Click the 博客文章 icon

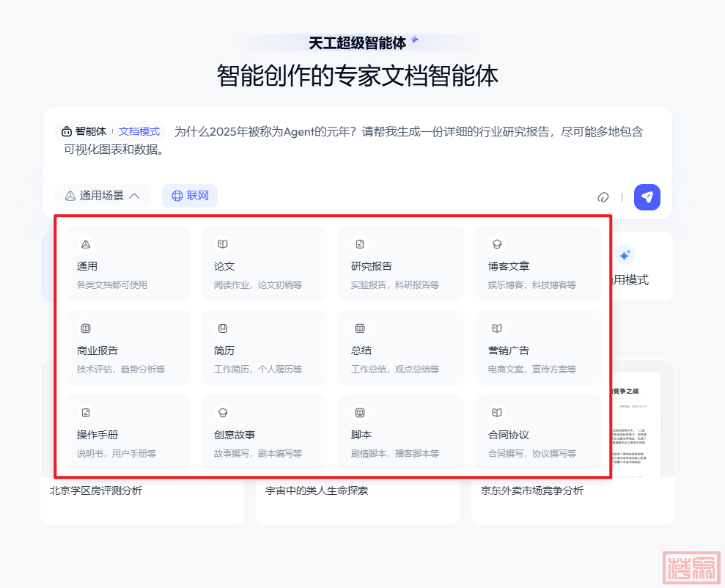pos(496,244)
